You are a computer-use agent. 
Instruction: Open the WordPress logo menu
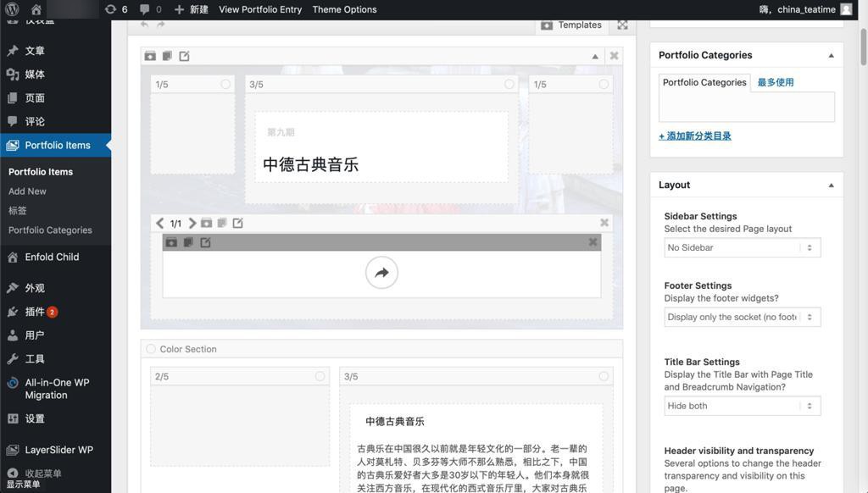12,8
